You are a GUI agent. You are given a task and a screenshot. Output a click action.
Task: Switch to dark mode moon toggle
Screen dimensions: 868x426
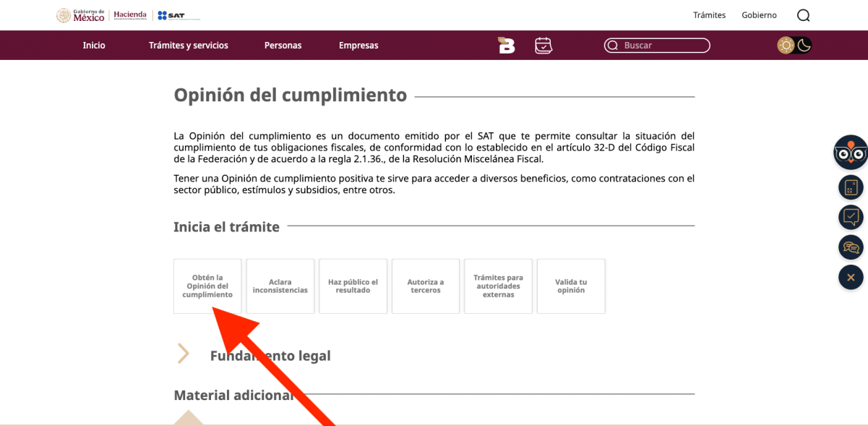pyautogui.click(x=804, y=46)
